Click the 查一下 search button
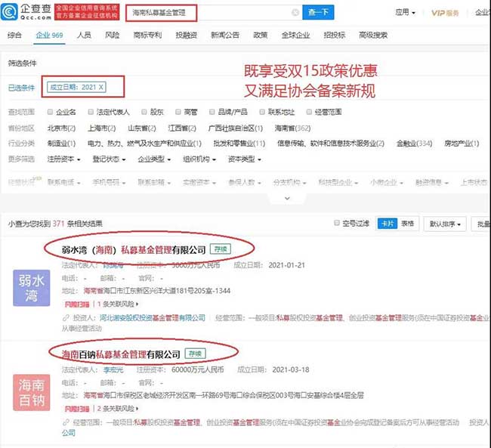 point(318,13)
